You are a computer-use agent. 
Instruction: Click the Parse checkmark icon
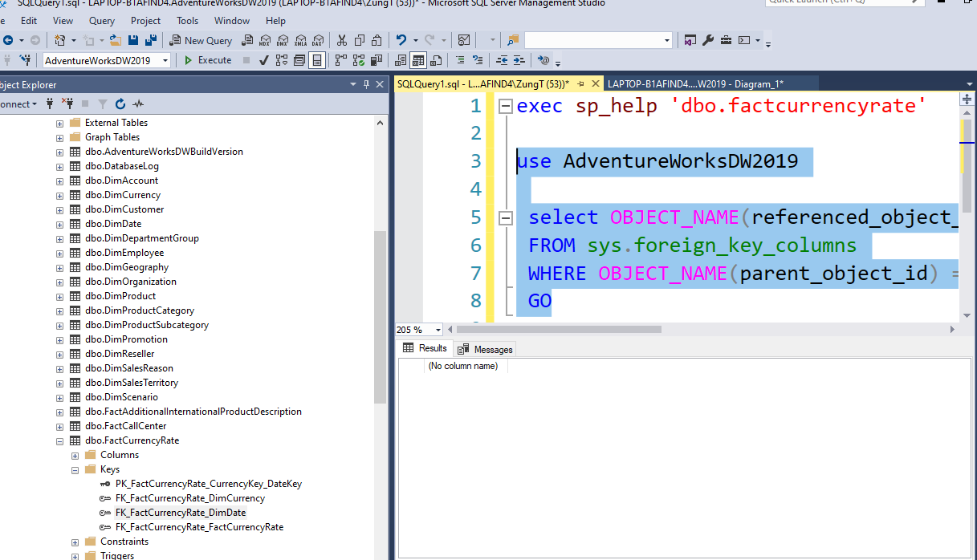pyautogui.click(x=264, y=60)
